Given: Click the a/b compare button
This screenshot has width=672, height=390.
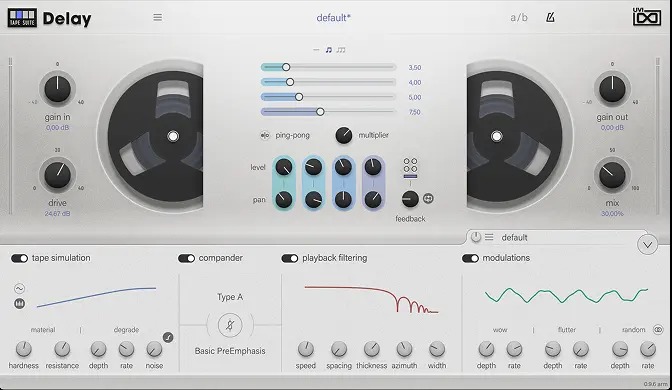Looking at the screenshot, I should click(x=519, y=18).
